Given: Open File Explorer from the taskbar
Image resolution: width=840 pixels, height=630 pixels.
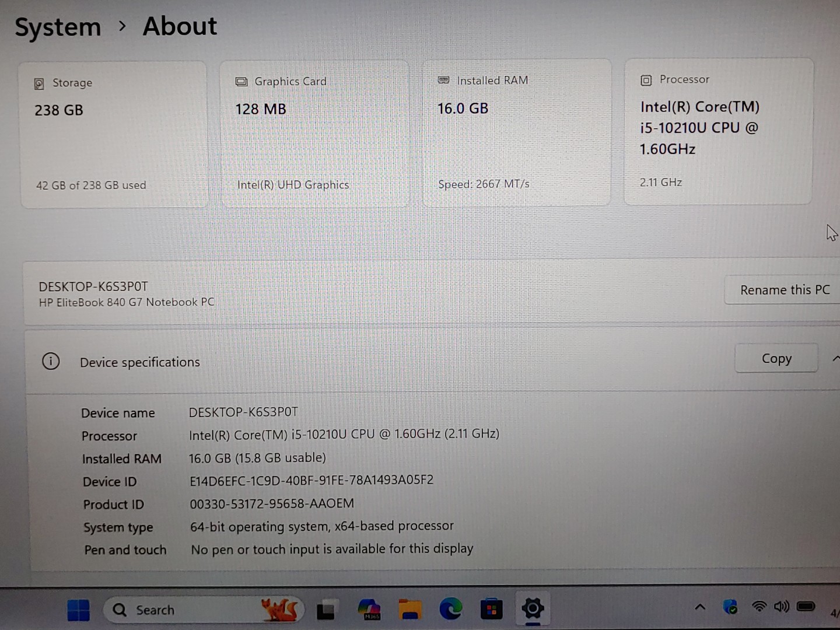Looking at the screenshot, I should (x=410, y=610).
